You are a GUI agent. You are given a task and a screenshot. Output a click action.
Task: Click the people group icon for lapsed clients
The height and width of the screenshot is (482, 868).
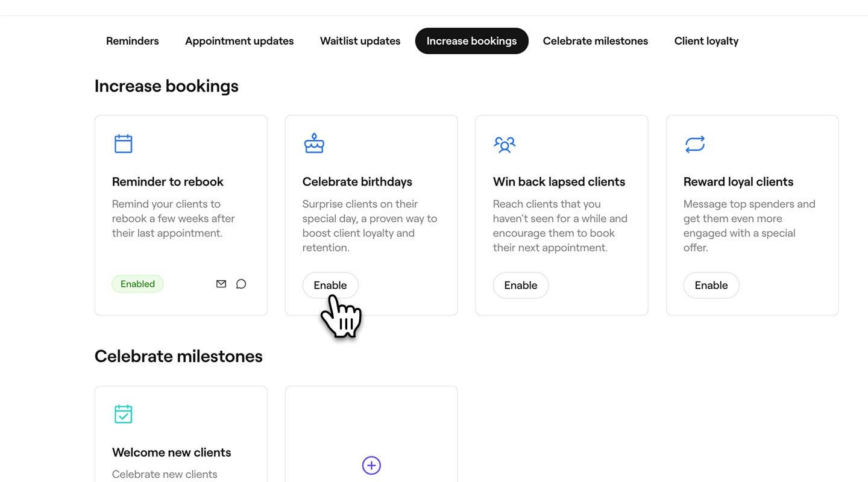(505, 145)
